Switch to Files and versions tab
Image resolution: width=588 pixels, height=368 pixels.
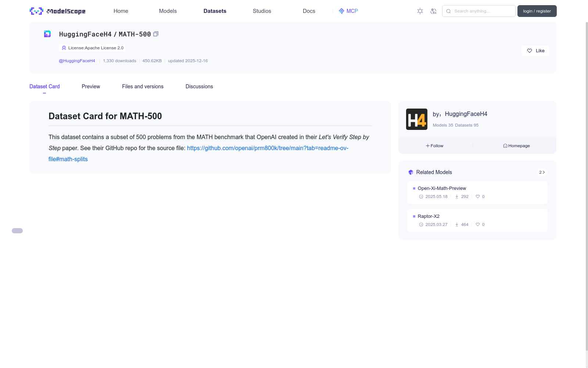pos(143,86)
